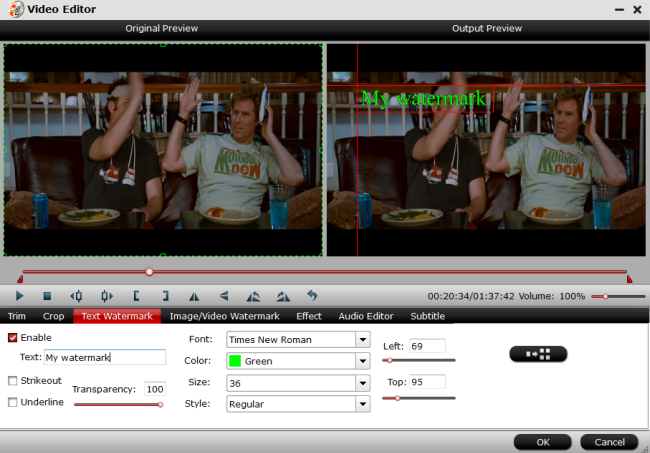Click the Video Editor app logo
The image size is (650, 453).
16,9
